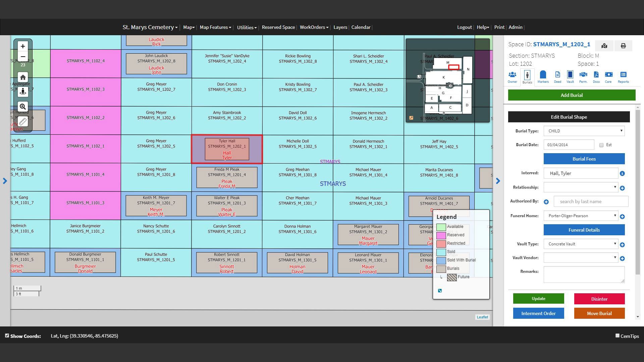The height and width of the screenshot is (362, 644).
Task: Expand the Map Features dropdown menu
Action: (x=215, y=27)
